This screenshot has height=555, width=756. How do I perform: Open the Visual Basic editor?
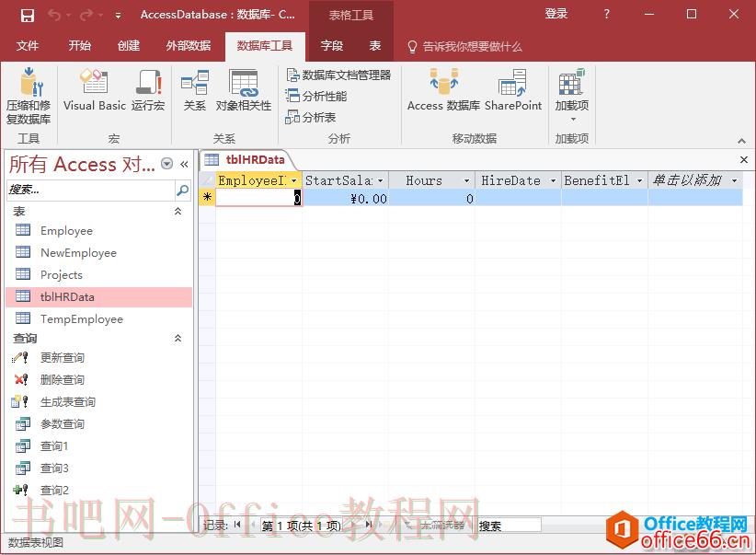coord(95,90)
